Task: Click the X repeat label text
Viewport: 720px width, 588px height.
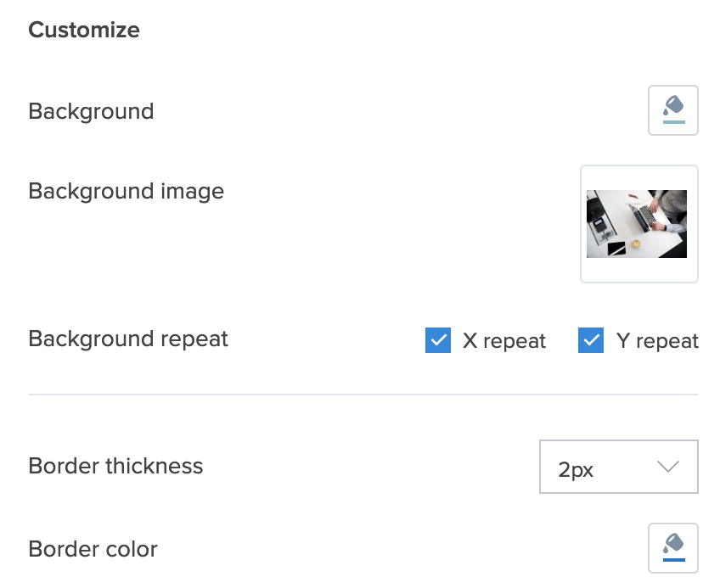Action: (503, 341)
